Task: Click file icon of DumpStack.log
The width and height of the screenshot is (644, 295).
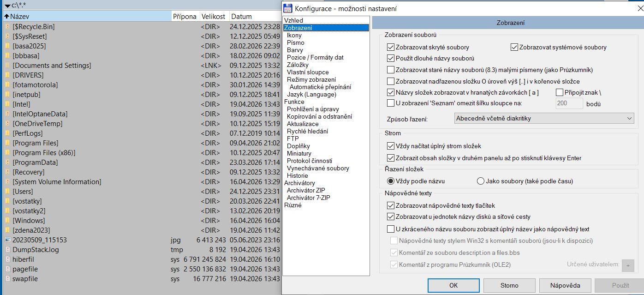Action: 7,250
